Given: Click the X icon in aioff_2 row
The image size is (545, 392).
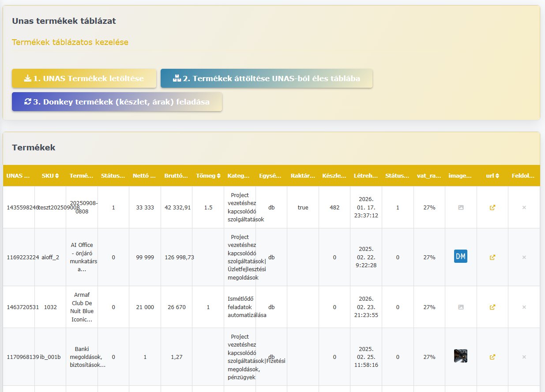Looking at the screenshot, I should coord(524,257).
